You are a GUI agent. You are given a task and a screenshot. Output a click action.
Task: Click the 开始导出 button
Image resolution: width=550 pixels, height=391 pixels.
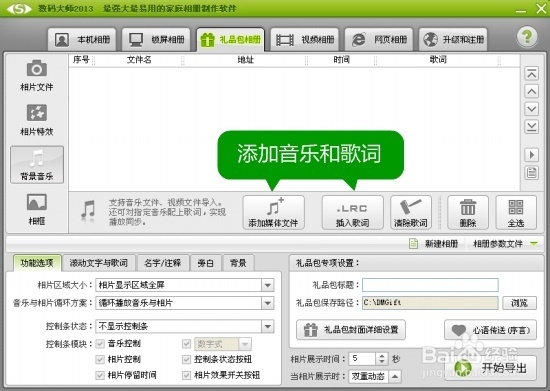(x=490, y=368)
